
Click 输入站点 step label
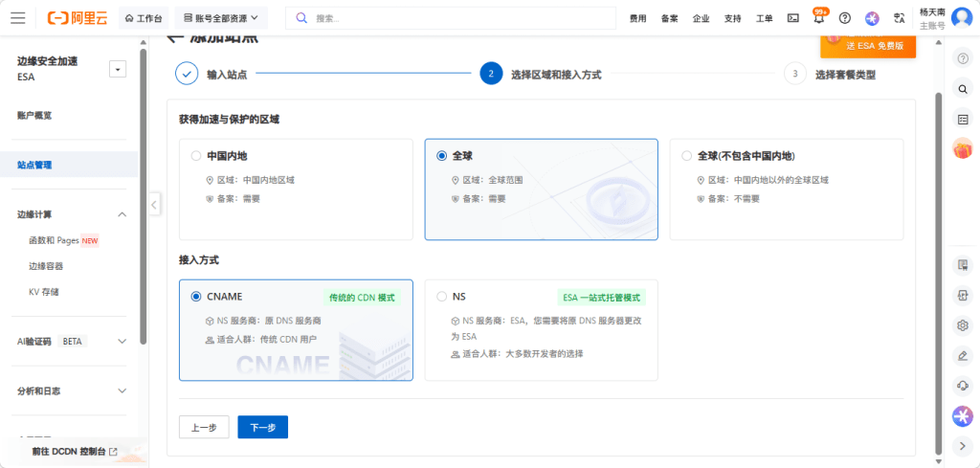227,75
